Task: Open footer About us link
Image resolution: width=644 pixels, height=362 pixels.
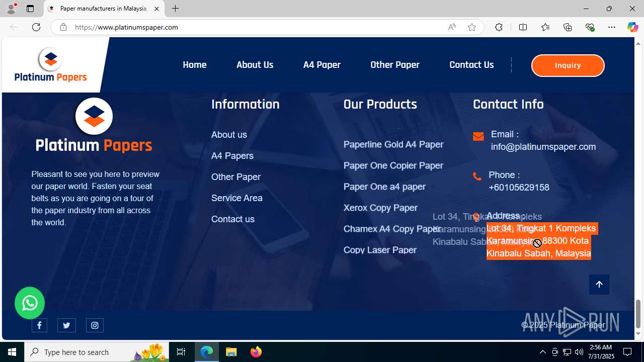Action: [229, 135]
